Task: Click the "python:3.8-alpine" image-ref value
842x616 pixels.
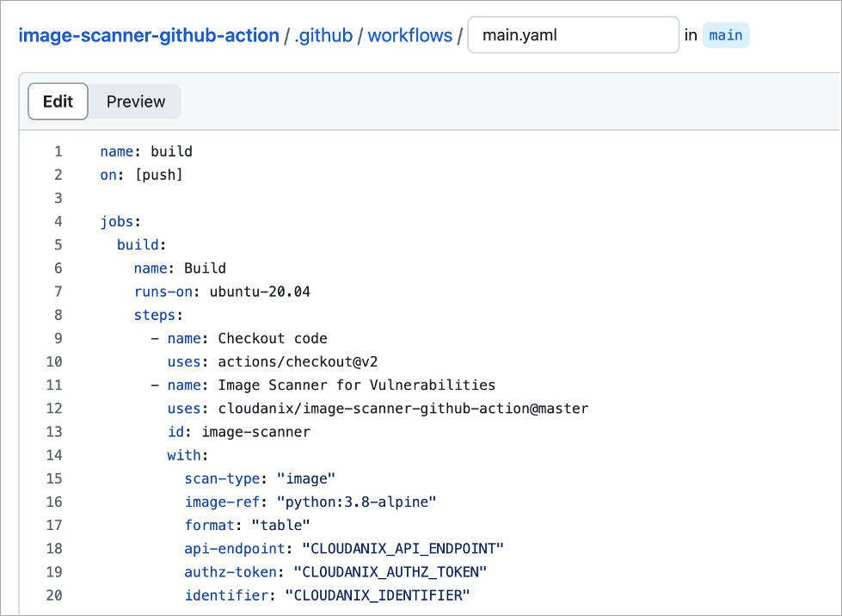Action: point(357,502)
